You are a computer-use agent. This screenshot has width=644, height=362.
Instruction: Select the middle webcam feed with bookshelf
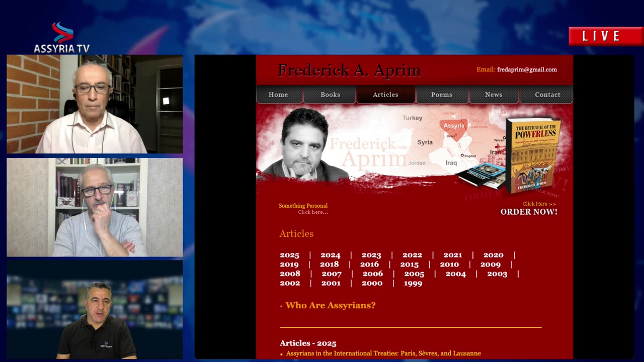point(95,207)
